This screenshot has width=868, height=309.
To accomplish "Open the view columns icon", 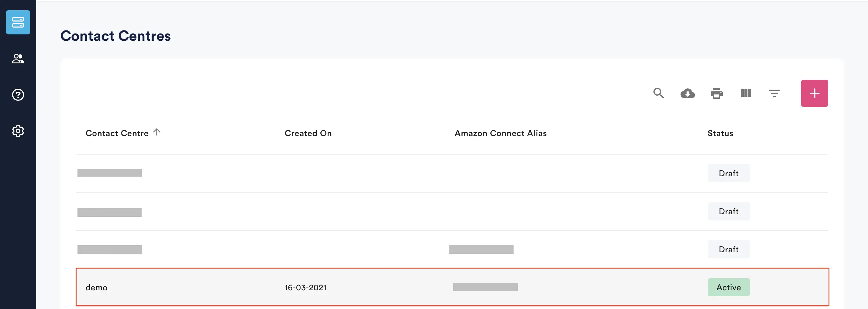I will (x=746, y=93).
